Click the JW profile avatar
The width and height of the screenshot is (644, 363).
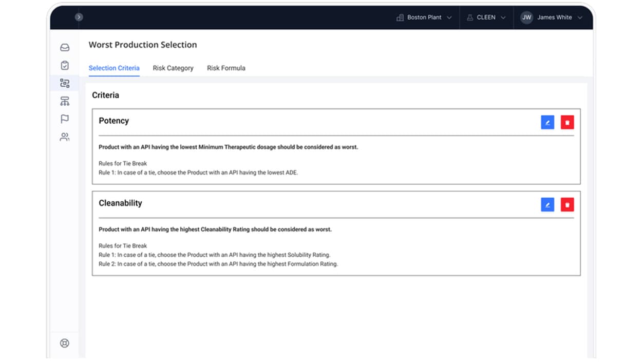pos(527,17)
